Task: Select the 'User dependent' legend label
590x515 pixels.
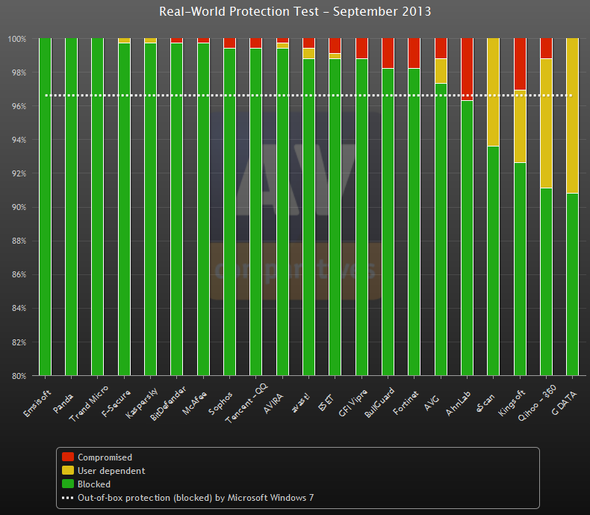Action: (x=111, y=471)
